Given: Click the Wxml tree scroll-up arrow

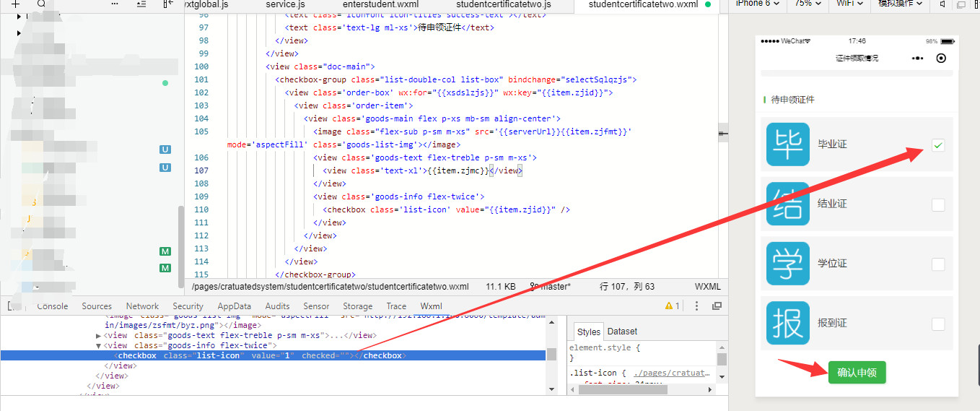Looking at the screenshot, I should pyautogui.click(x=551, y=321).
